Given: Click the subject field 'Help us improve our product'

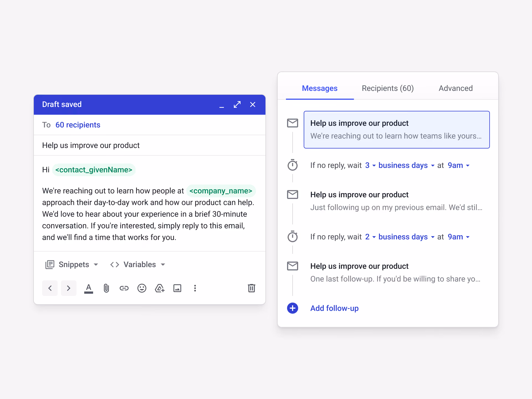Looking at the screenshot, I should (150, 145).
